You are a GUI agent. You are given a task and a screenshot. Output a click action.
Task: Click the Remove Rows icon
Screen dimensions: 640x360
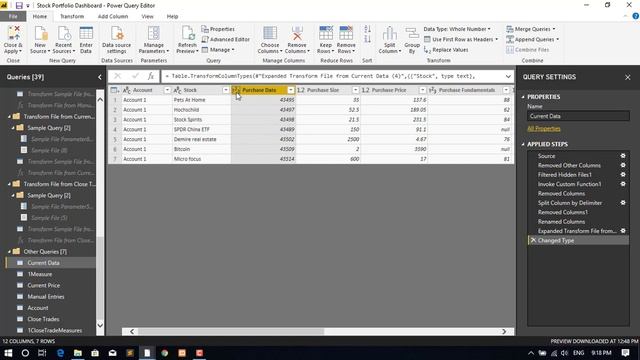point(346,33)
